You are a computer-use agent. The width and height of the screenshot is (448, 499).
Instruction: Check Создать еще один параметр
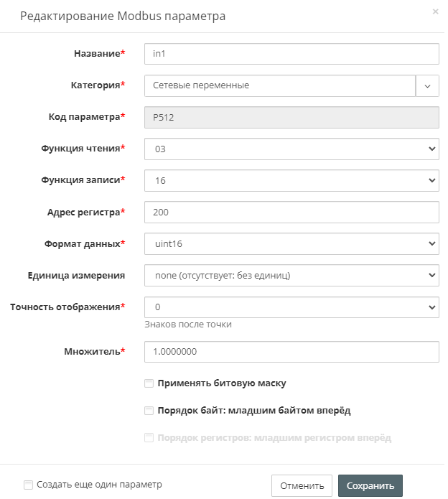click(x=29, y=485)
